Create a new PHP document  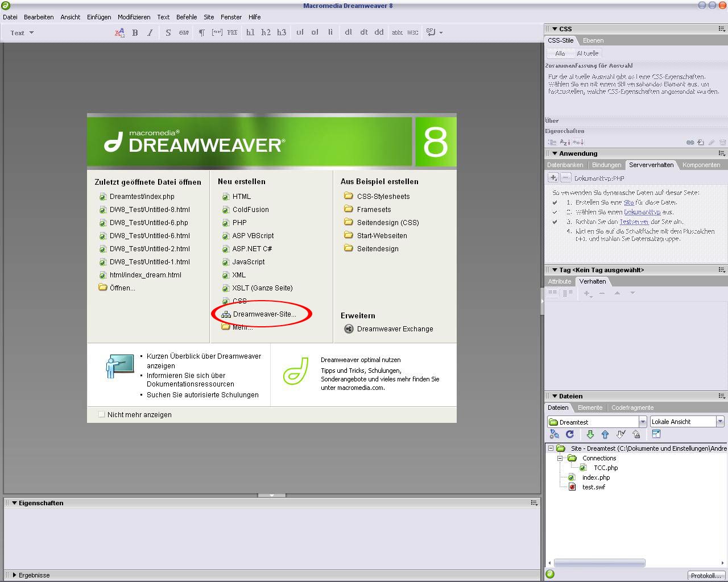tap(234, 223)
